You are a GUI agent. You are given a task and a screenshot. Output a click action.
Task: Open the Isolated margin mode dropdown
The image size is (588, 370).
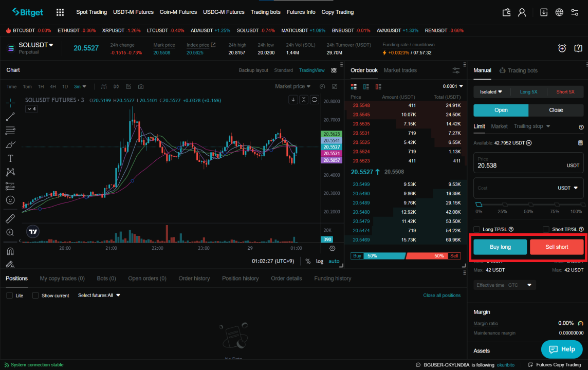[x=491, y=92]
